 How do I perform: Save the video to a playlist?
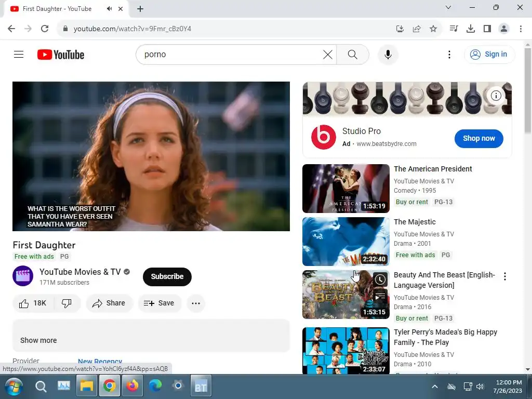[159, 303]
